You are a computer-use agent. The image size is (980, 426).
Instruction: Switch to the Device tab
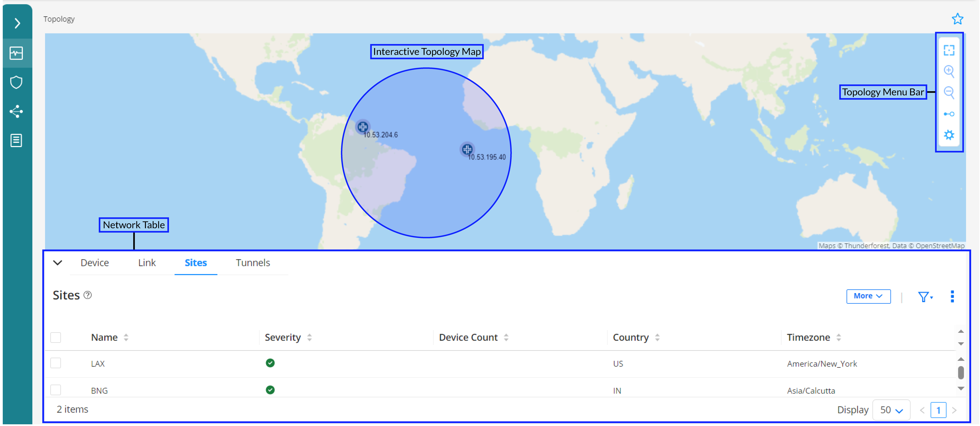(x=94, y=263)
